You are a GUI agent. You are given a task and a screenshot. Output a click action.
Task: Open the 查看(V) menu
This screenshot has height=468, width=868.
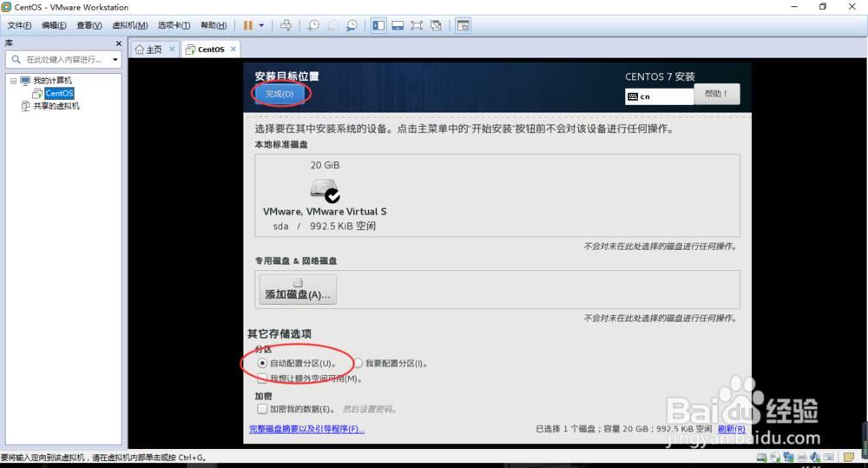click(89, 25)
